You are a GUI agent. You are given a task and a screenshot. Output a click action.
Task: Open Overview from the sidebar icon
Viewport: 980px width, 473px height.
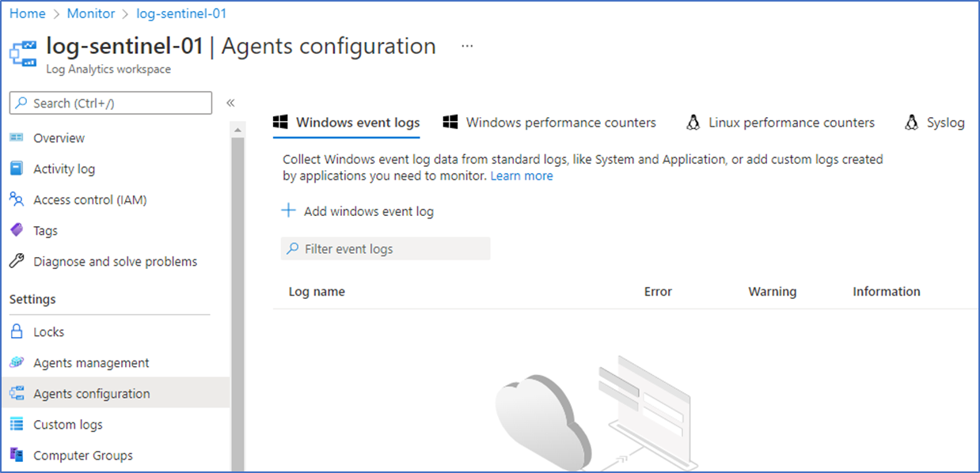[x=17, y=138]
